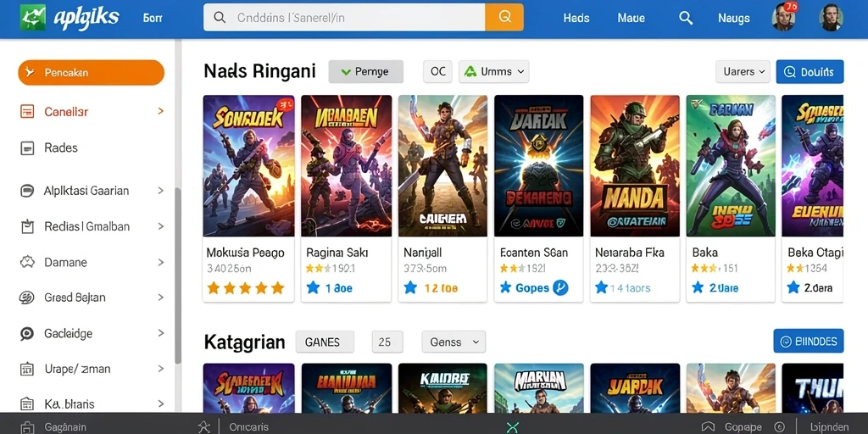Viewport: 868px width, 434px height.
Task: Click the Greed Bajtan sidebar icon
Action: 26,298
